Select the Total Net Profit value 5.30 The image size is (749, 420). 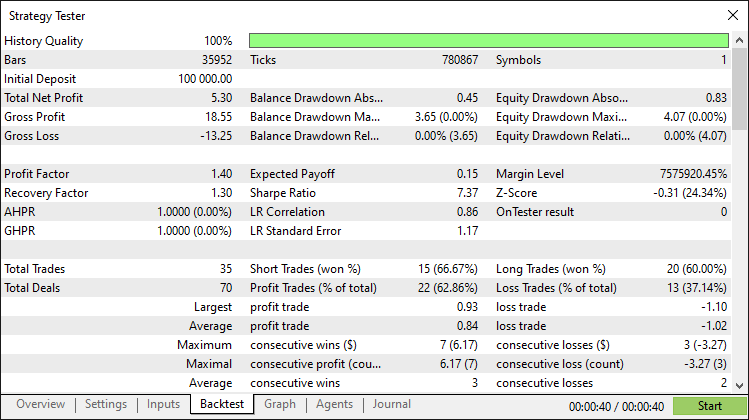pos(221,98)
